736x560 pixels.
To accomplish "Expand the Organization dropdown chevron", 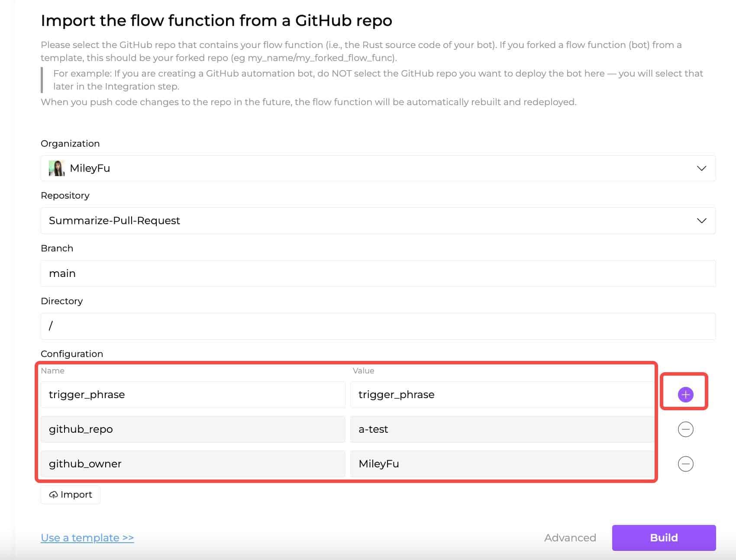I will (x=701, y=168).
